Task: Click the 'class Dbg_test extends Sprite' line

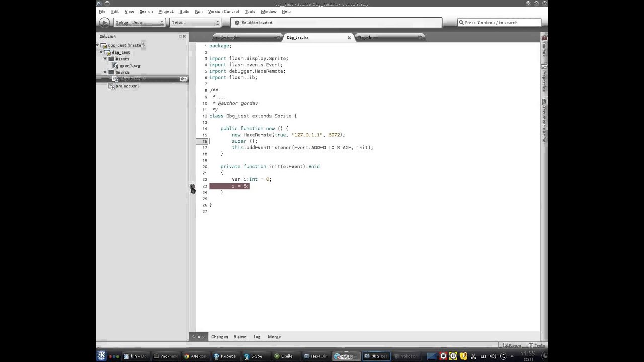Action: 253,116
